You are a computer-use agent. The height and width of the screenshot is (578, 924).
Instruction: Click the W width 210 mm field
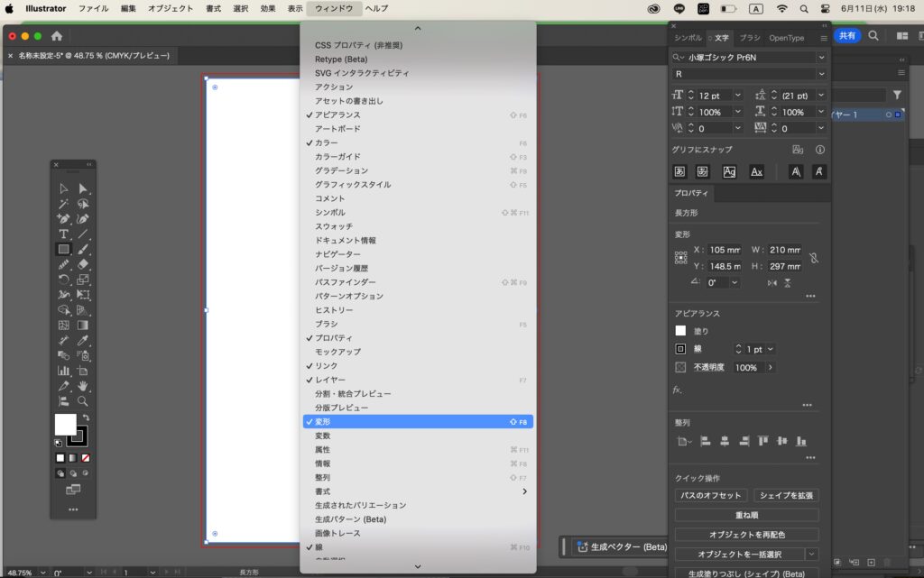(x=784, y=250)
